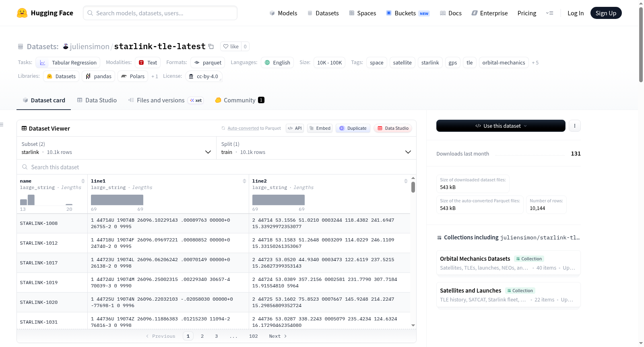Click the Auto-converted to Parquet link
Viewport: 644px width, 347px height.
tap(254, 128)
